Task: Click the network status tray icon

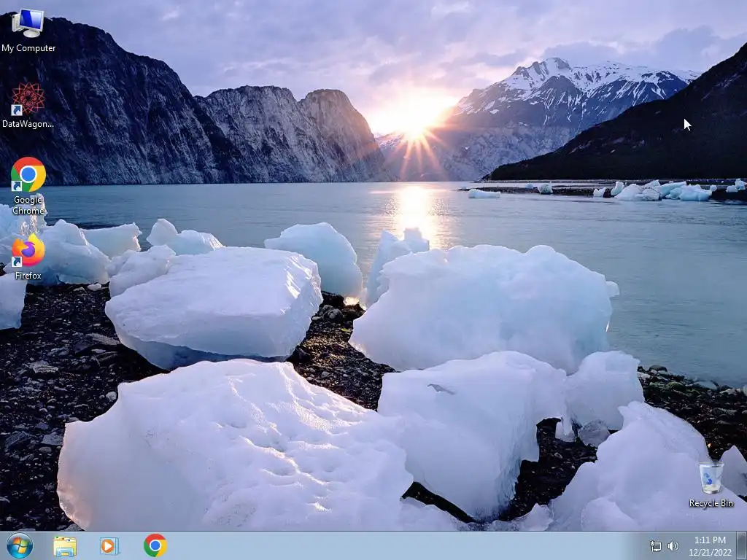Action: 656,546
